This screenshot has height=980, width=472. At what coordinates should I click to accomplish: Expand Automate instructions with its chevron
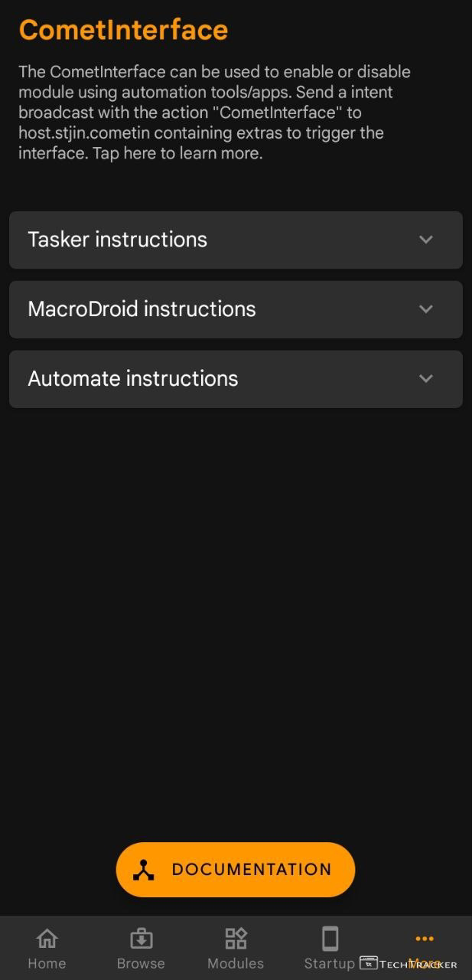426,379
